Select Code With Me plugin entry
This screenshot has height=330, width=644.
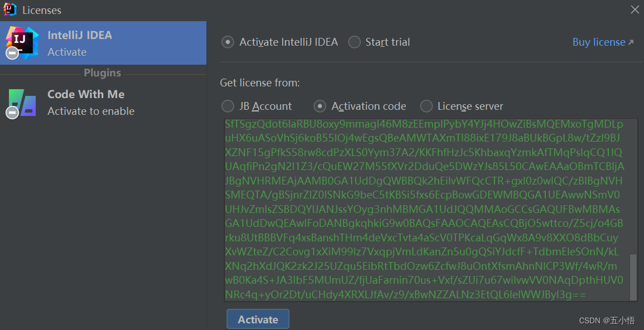103,103
